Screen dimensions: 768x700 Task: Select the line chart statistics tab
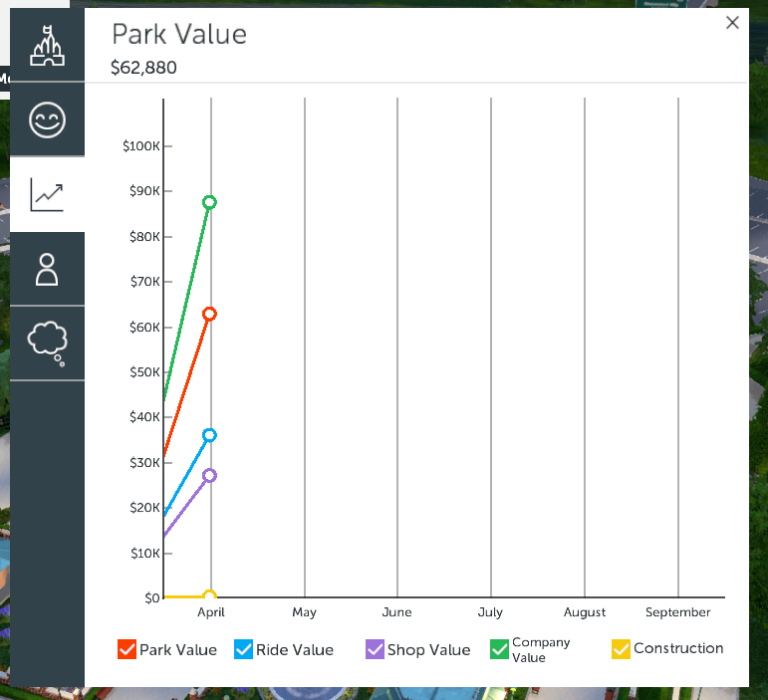click(47, 195)
